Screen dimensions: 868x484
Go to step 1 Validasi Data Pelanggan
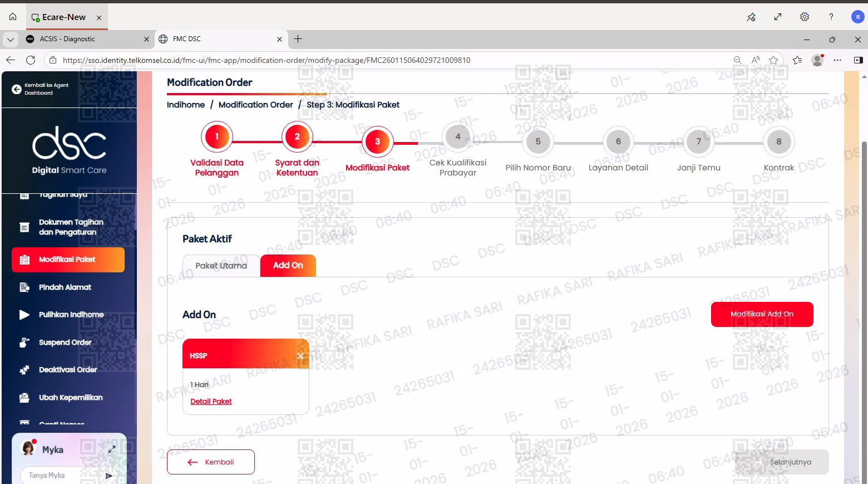(217, 136)
